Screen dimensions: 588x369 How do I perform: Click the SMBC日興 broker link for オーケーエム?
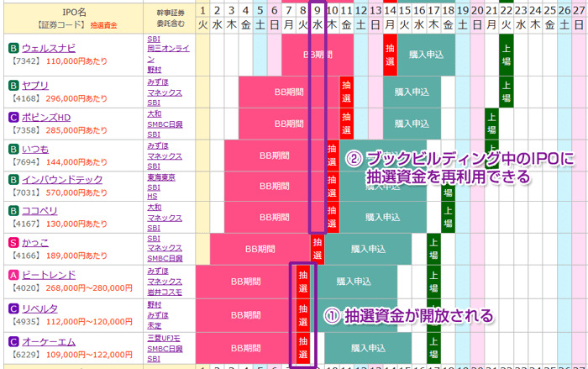165,349
